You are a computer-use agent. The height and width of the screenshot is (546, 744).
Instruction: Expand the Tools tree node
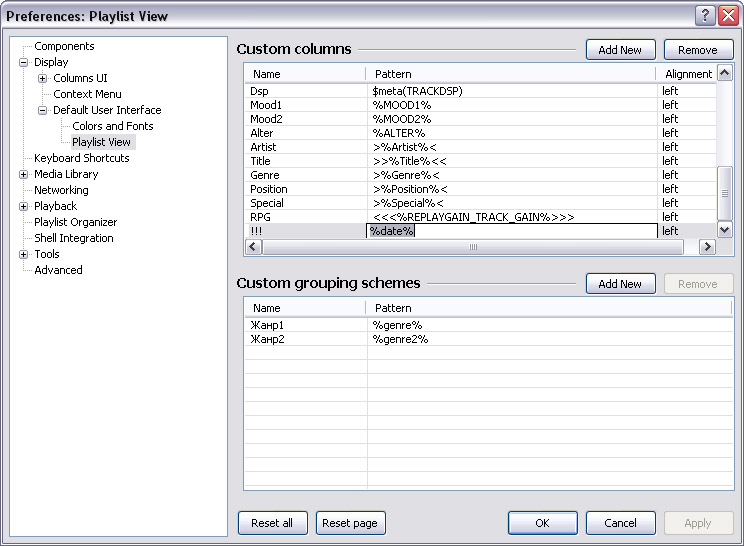coord(24,254)
